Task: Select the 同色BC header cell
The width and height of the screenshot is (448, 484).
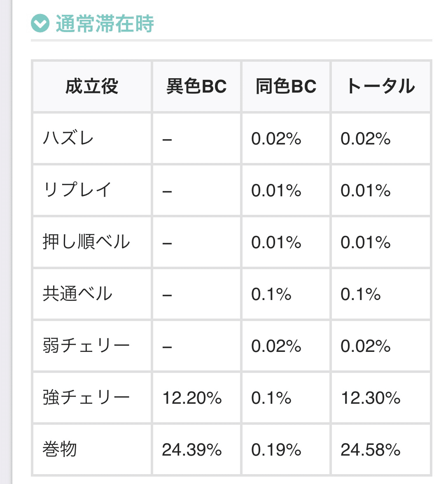Action: pyautogui.click(x=285, y=85)
